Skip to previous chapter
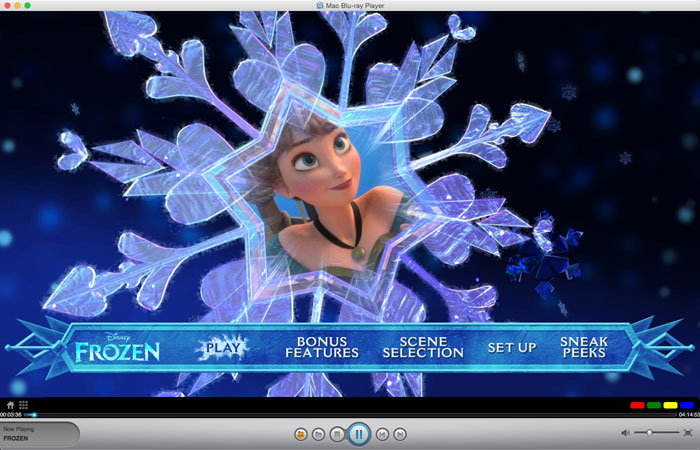The width and height of the screenshot is (700, 450). [382, 434]
